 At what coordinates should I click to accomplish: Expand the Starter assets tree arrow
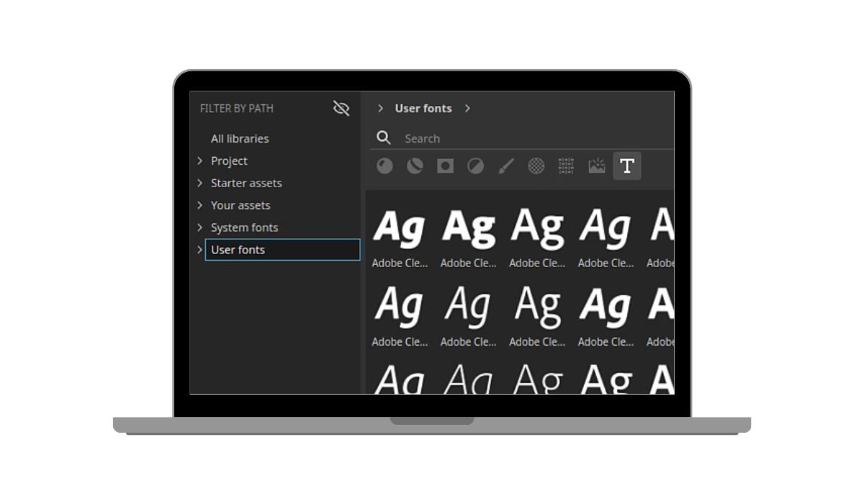200,183
